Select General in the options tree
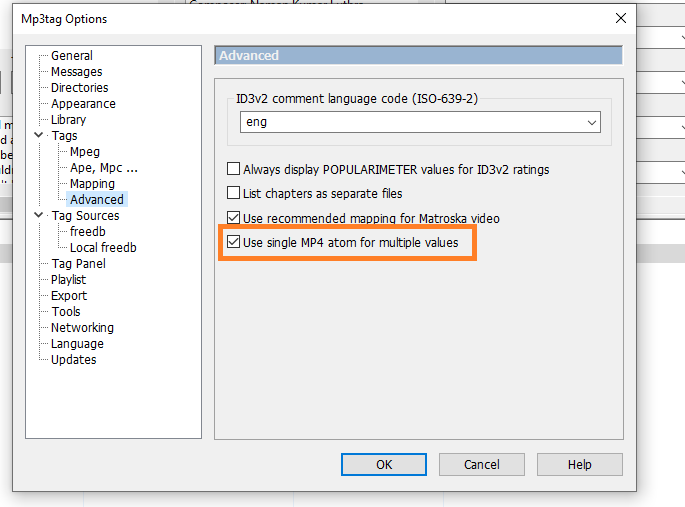685x507 pixels. (72, 56)
